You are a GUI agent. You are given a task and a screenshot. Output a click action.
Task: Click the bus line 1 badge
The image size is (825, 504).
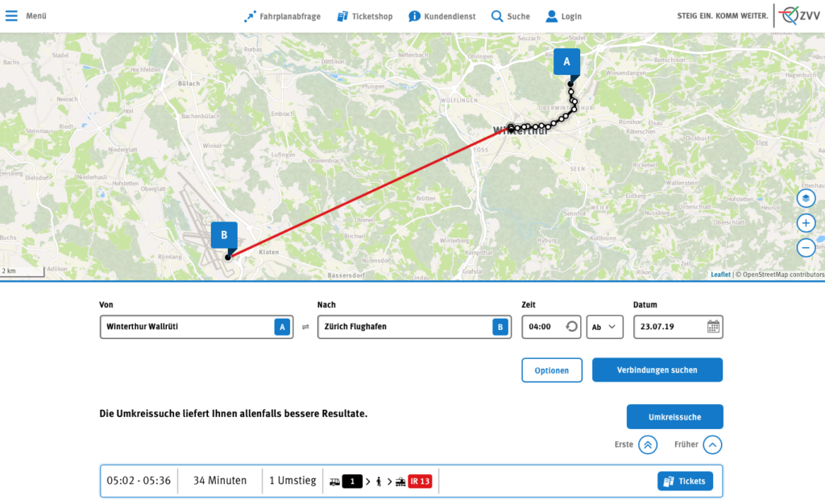(x=352, y=481)
